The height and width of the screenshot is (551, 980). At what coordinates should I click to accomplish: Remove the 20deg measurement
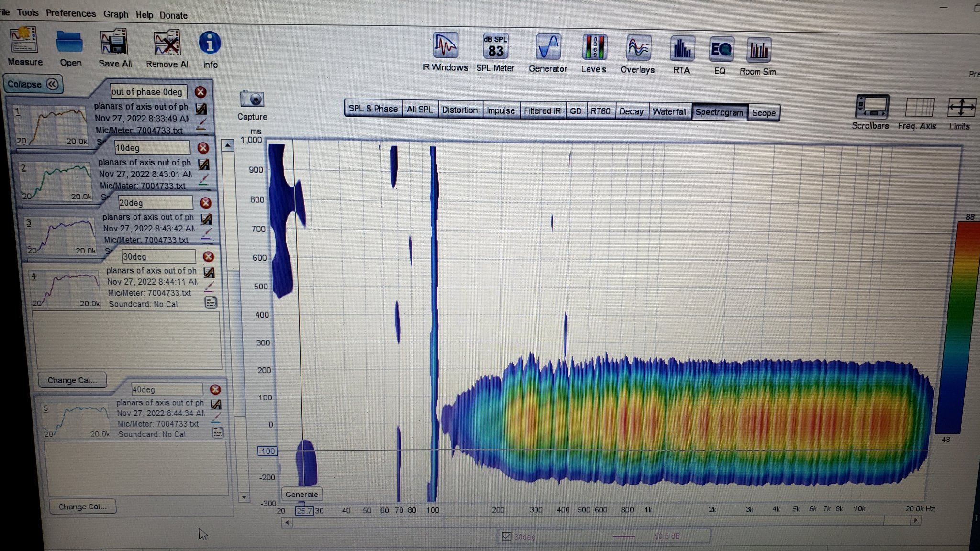pos(206,203)
